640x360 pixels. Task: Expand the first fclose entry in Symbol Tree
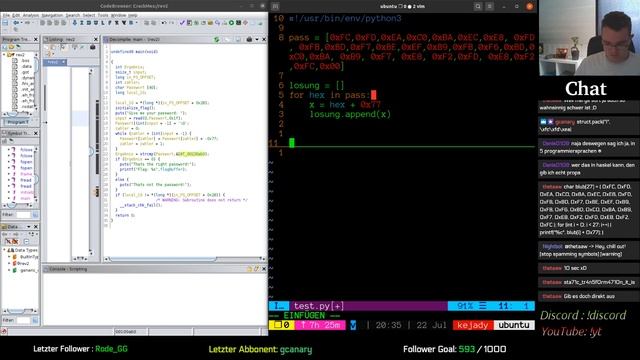click(9, 149)
